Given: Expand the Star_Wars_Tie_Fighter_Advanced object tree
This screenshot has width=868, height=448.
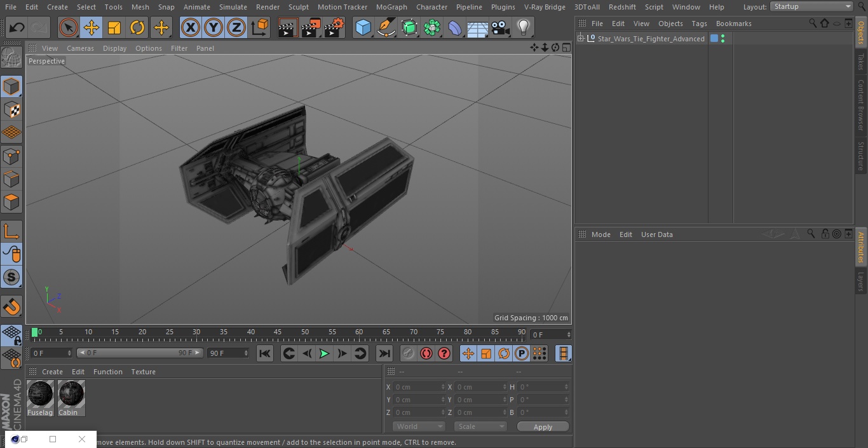Looking at the screenshot, I should [x=580, y=39].
